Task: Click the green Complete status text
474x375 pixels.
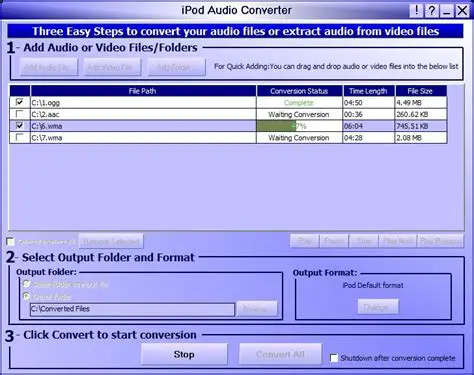Action: 299,103
